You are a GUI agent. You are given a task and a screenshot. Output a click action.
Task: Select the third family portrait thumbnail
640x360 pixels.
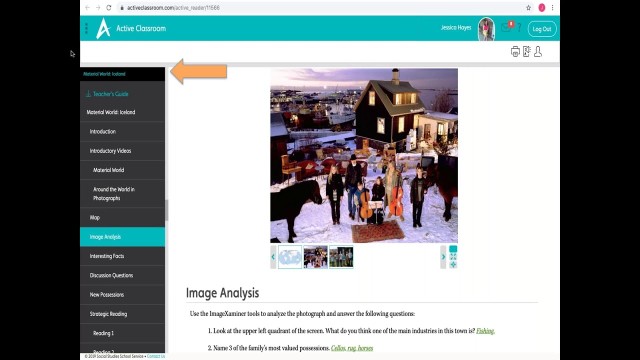pyautogui.click(x=341, y=257)
